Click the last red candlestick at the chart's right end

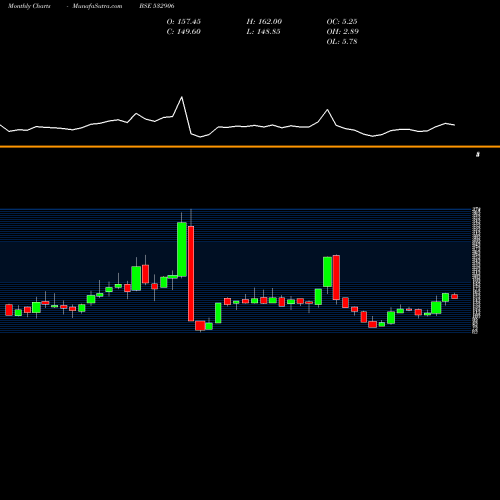point(455,297)
